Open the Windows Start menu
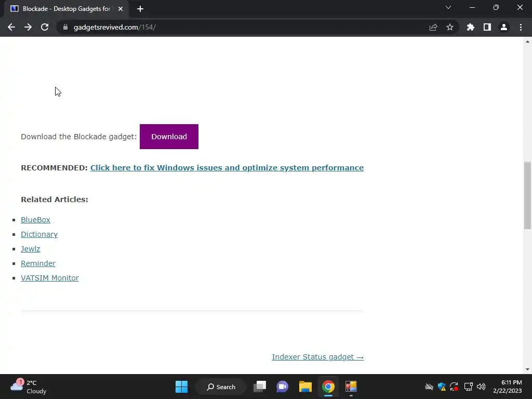Image resolution: width=532 pixels, height=399 pixels. coord(181,387)
